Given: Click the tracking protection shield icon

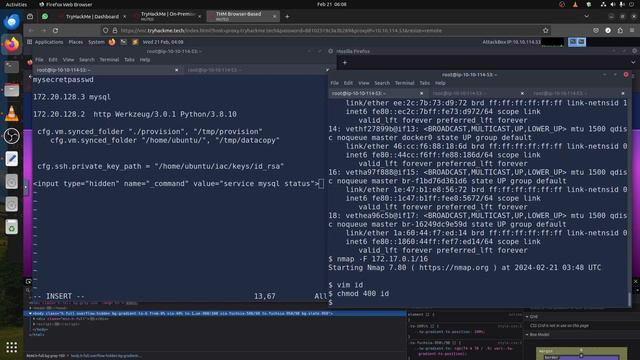Looking at the screenshot, I should click(106, 30).
